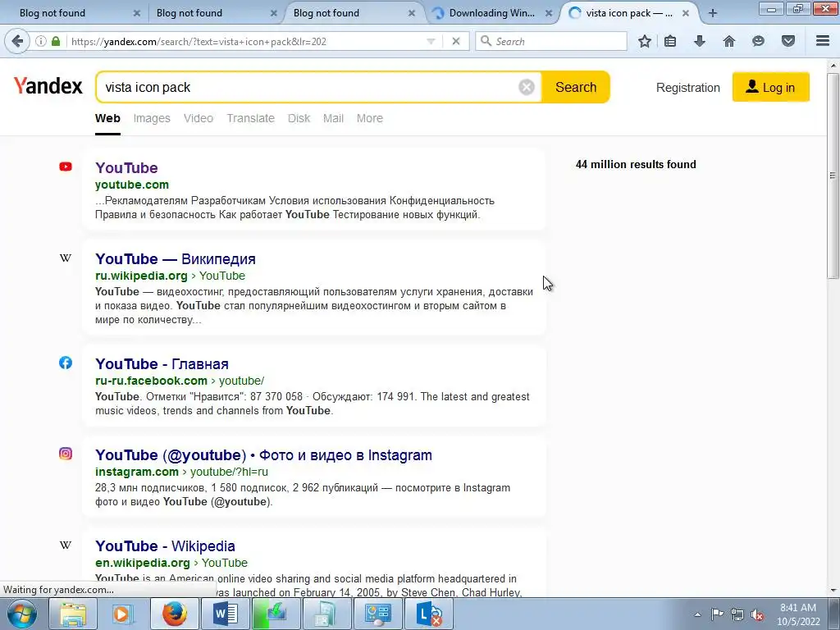
Task: Open Microsoft Word from the taskbar
Action: 225,614
